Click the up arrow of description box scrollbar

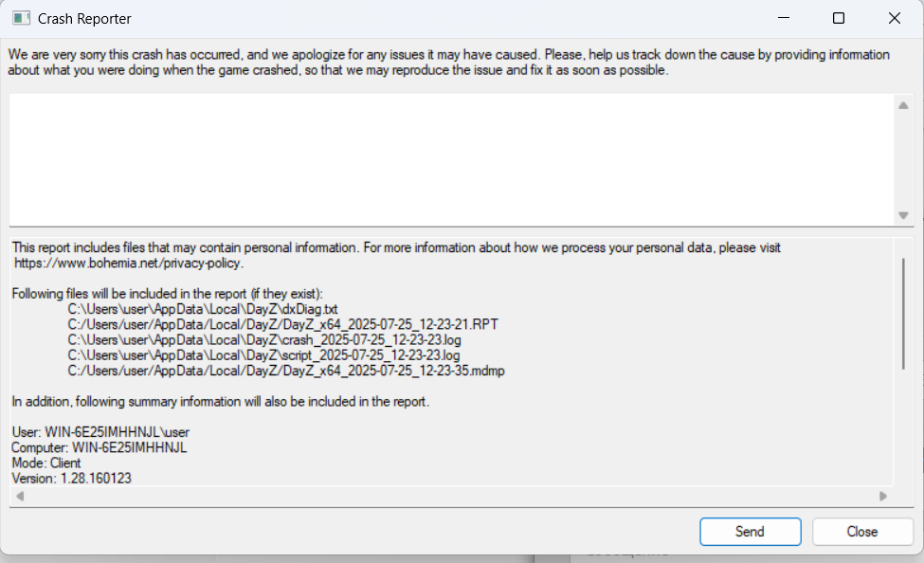coord(903,105)
